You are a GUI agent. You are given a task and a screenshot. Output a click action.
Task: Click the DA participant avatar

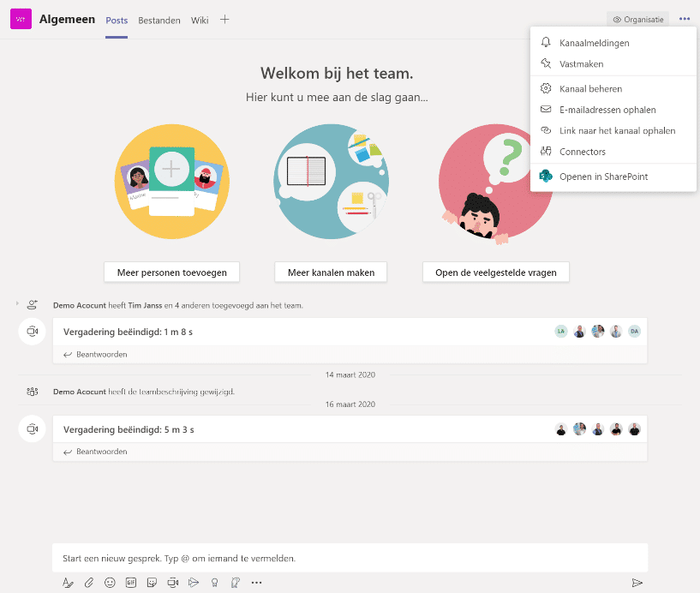[634, 332]
